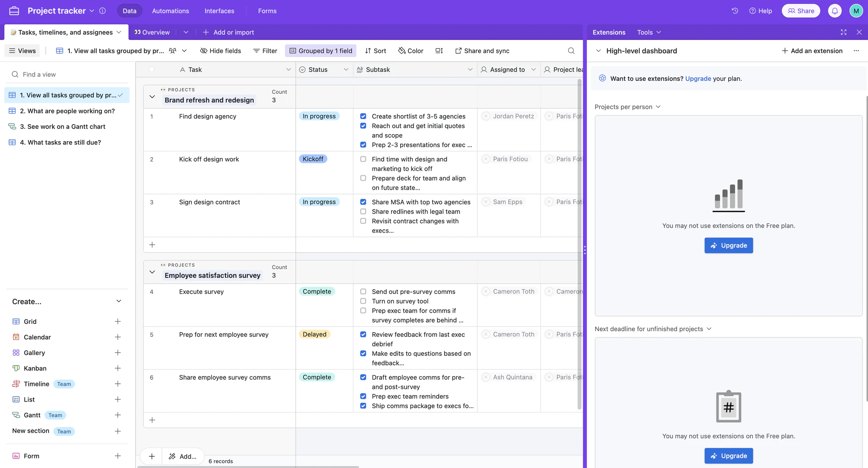Image resolution: width=868 pixels, height=468 pixels.
Task: Add a Form view with plus
Action: click(118, 456)
